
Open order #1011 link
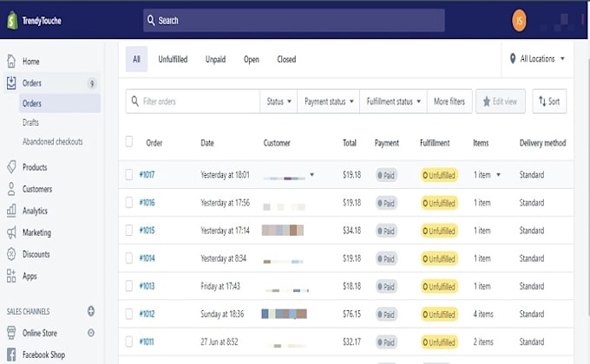pyautogui.click(x=147, y=341)
